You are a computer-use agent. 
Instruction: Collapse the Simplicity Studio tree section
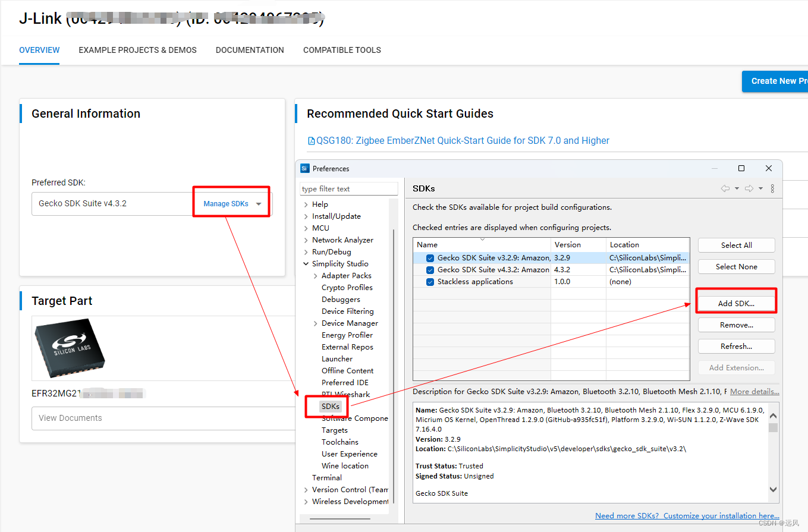305,263
